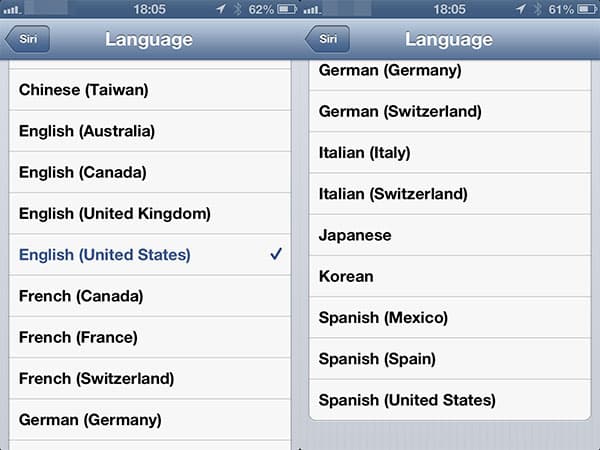The image size is (600, 450).
Task: Pick German (Germany) on left screen
Action: (x=150, y=420)
